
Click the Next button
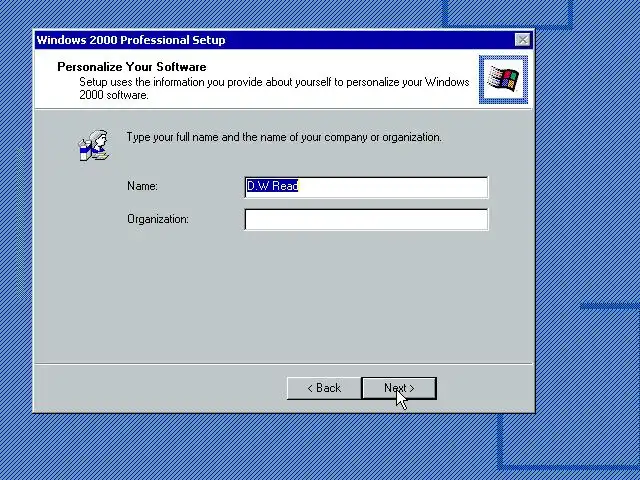(399, 388)
